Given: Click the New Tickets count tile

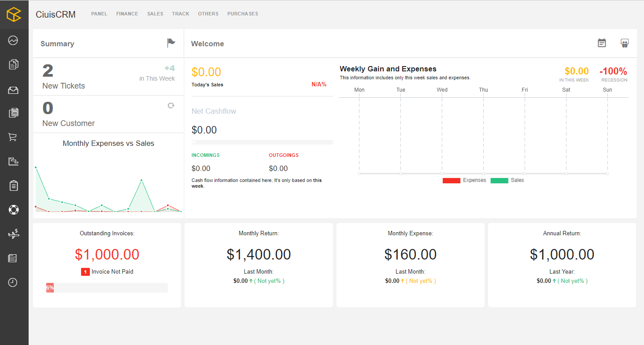Looking at the screenshot, I should point(108,77).
